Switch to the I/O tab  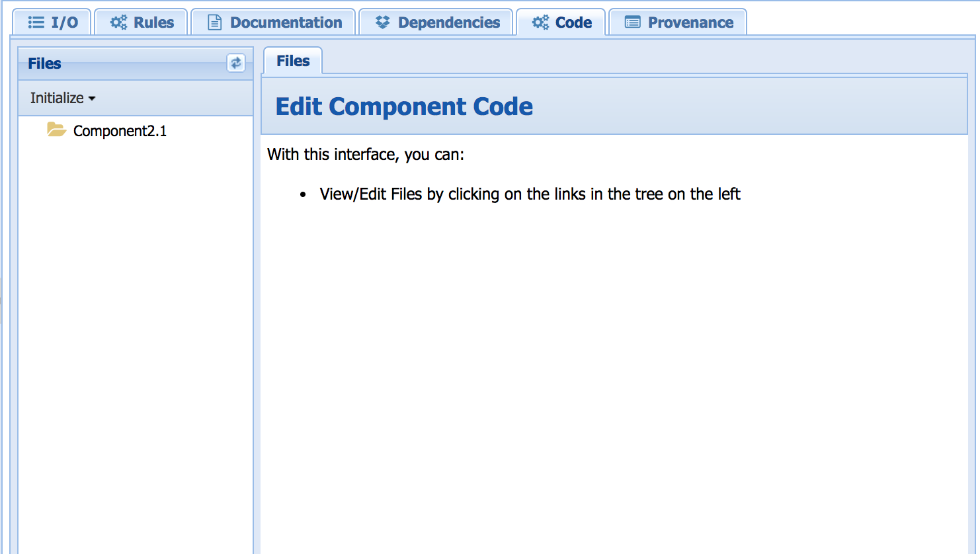[64, 22]
